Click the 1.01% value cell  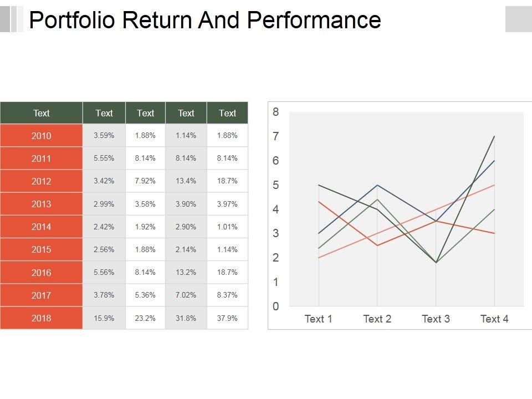pyautogui.click(x=227, y=227)
